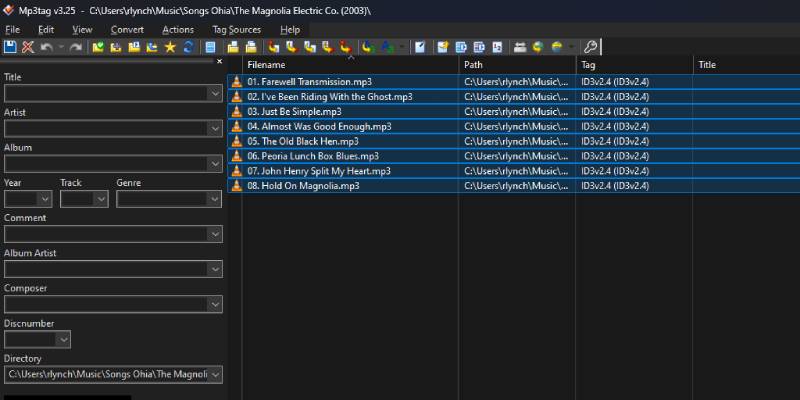Image resolution: width=800 pixels, height=400 pixels.
Task: Open the small dropdown arrow next to Undo
Action: pos(61,47)
